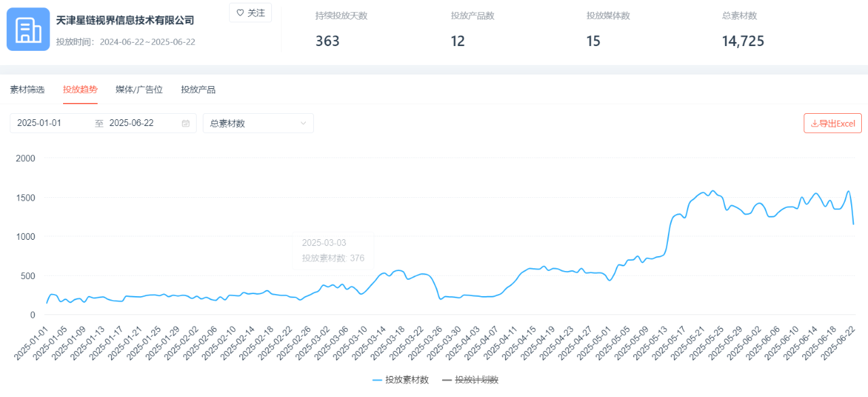Viewport: 868px width, 397px height.
Task: Click the company building logo icon
Action: tap(28, 29)
